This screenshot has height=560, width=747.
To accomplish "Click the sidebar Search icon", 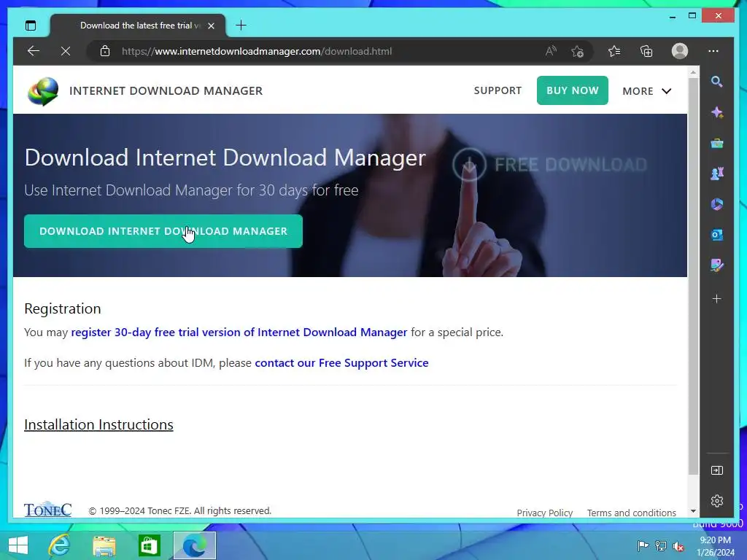I will pyautogui.click(x=716, y=82).
